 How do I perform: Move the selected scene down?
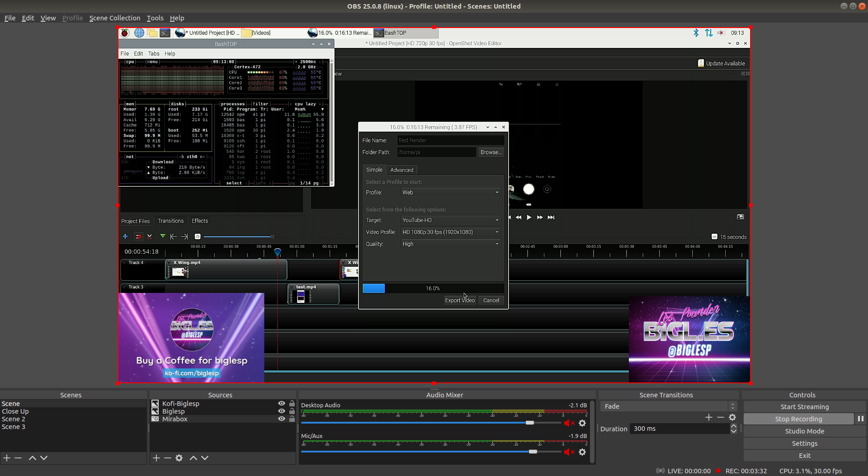point(44,458)
